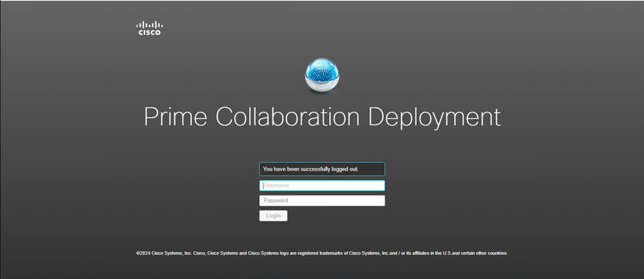
Task: Click the successfully logged out message banner
Action: pos(322,169)
